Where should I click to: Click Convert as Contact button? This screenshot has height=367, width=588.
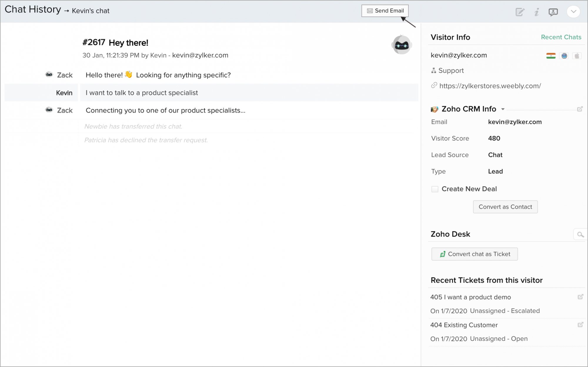click(x=505, y=207)
